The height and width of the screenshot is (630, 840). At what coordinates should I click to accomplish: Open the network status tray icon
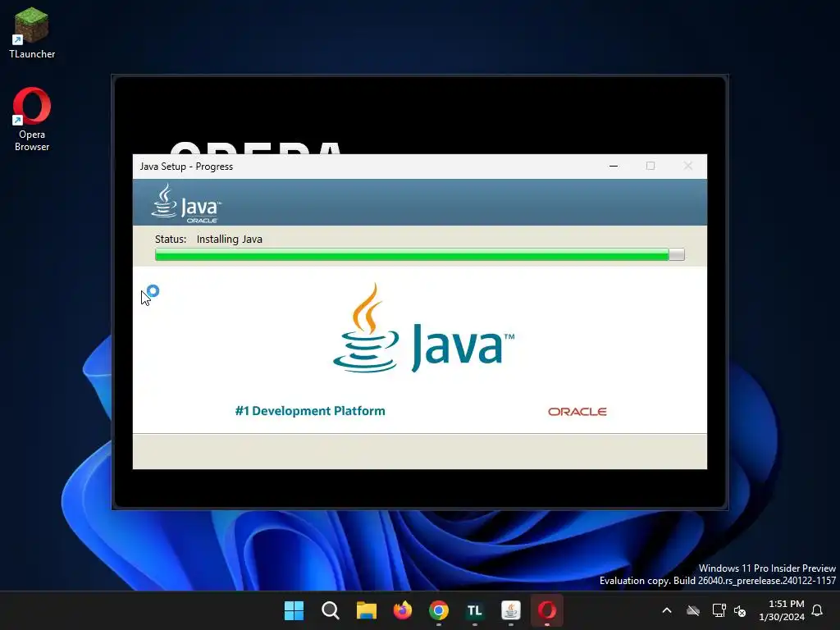point(719,610)
